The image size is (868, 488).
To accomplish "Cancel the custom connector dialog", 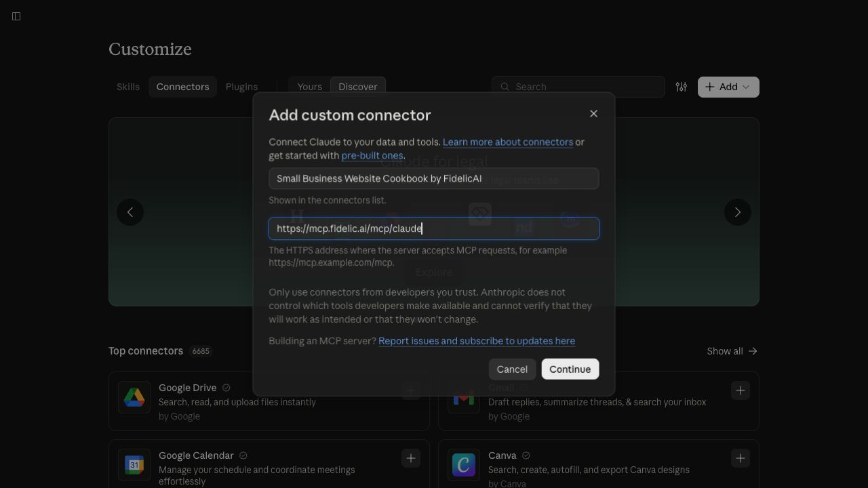I will pyautogui.click(x=512, y=369).
